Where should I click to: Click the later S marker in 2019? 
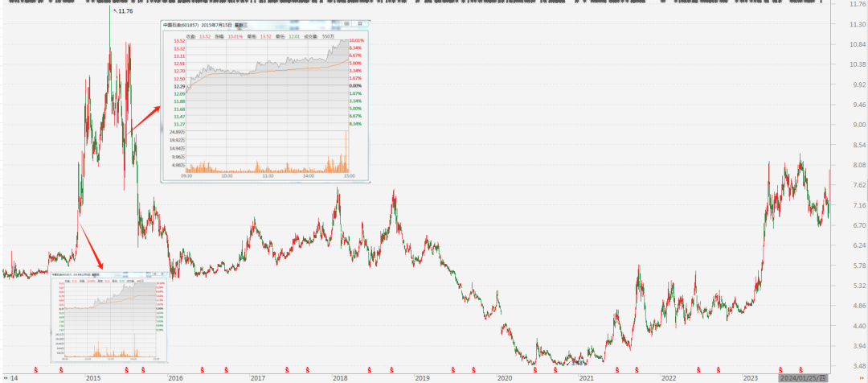point(473,369)
